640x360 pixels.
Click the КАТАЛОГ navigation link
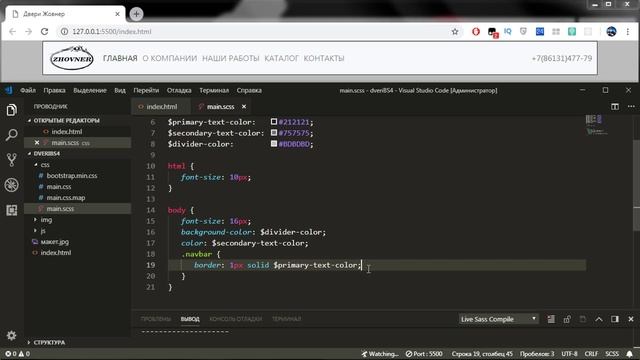click(x=281, y=58)
